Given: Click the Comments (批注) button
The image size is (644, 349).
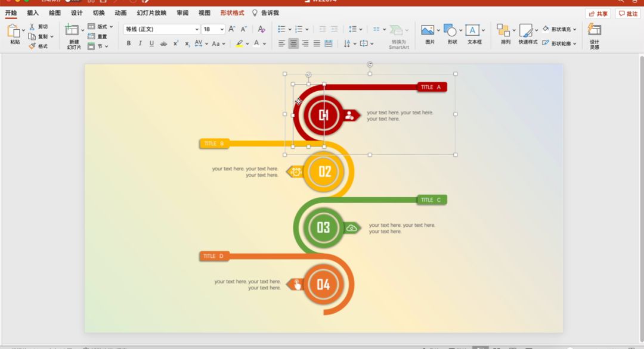Looking at the screenshot, I should pyautogui.click(x=628, y=14).
